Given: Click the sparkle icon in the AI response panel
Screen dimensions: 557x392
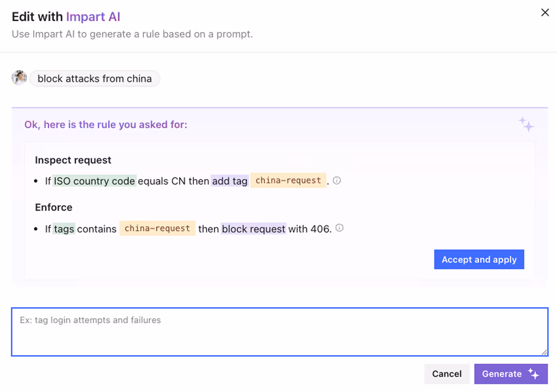Looking at the screenshot, I should pos(526,124).
